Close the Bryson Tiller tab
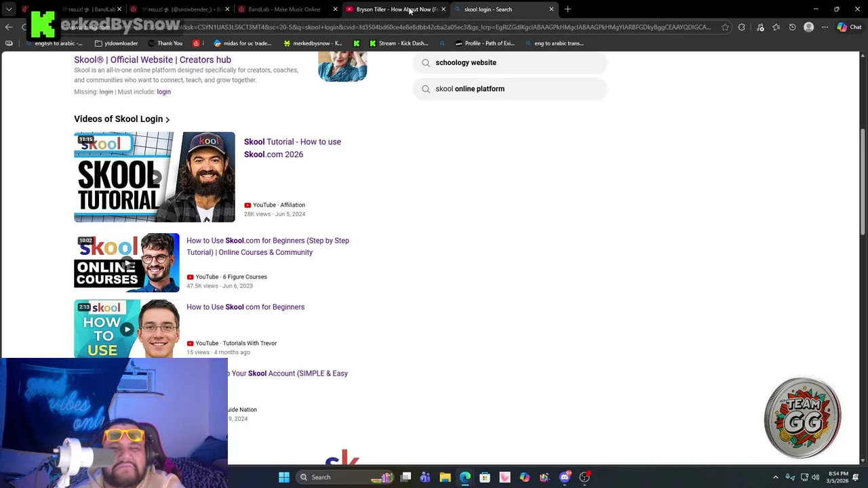Viewport: 868px width, 488px height. tap(443, 9)
